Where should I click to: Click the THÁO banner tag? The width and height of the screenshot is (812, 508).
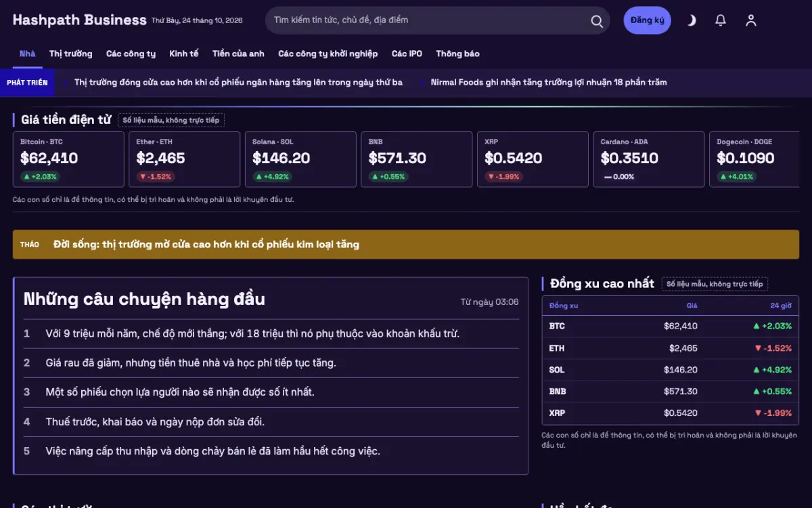tap(30, 245)
